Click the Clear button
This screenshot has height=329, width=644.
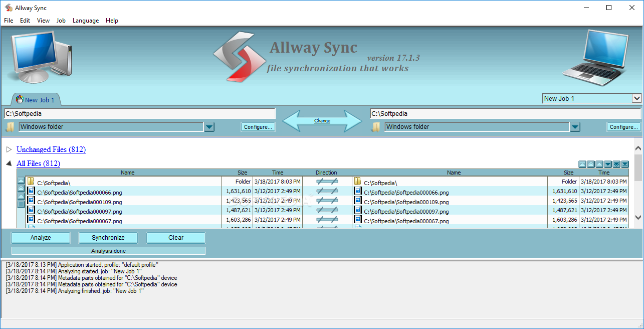(x=176, y=238)
